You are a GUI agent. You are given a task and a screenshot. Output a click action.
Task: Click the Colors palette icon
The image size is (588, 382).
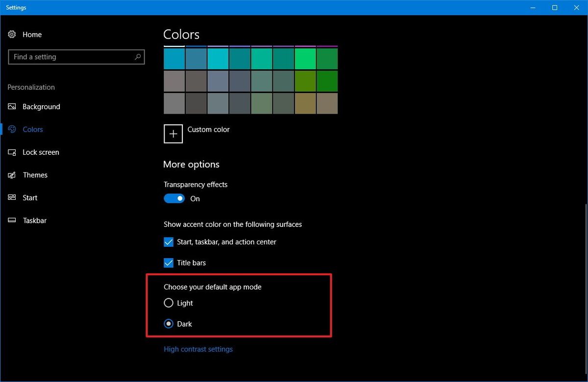click(x=12, y=129)
